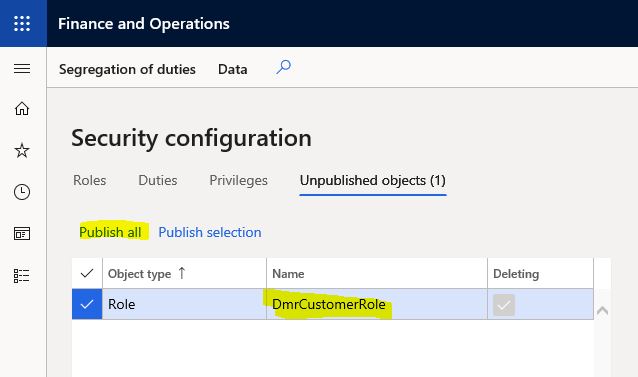Open Workspaces icon in sidebar

(x=22, y=233)
